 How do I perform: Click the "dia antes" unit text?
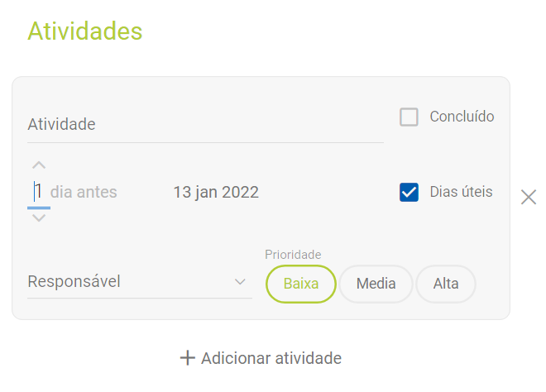(x=84, y=193)
